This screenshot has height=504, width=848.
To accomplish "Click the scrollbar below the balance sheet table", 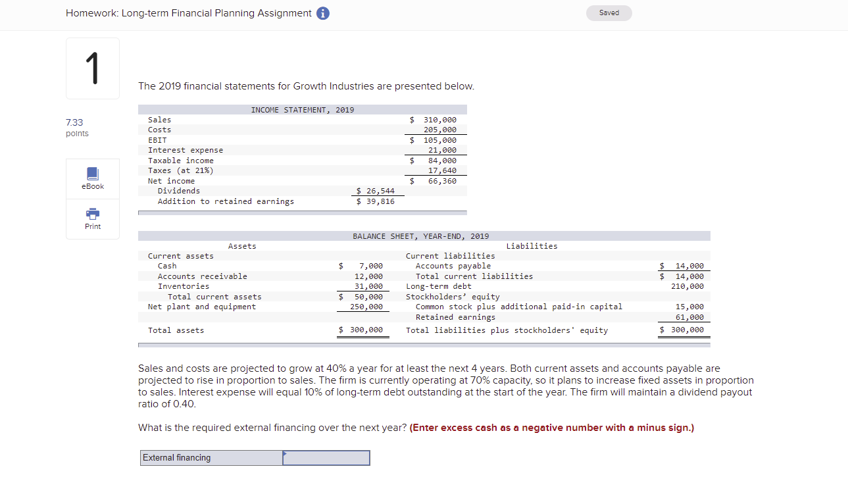I will [424, 343].
